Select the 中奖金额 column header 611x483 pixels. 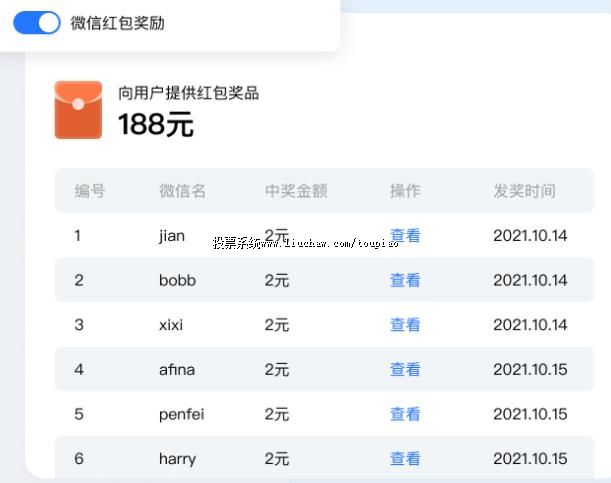[296, 190]
